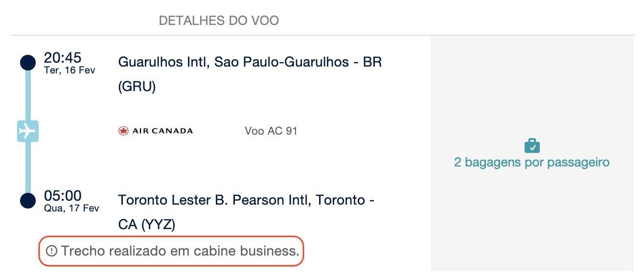Click the (GRU) airport code
Viewport: 644px width, 280px height.
point(137,87)
